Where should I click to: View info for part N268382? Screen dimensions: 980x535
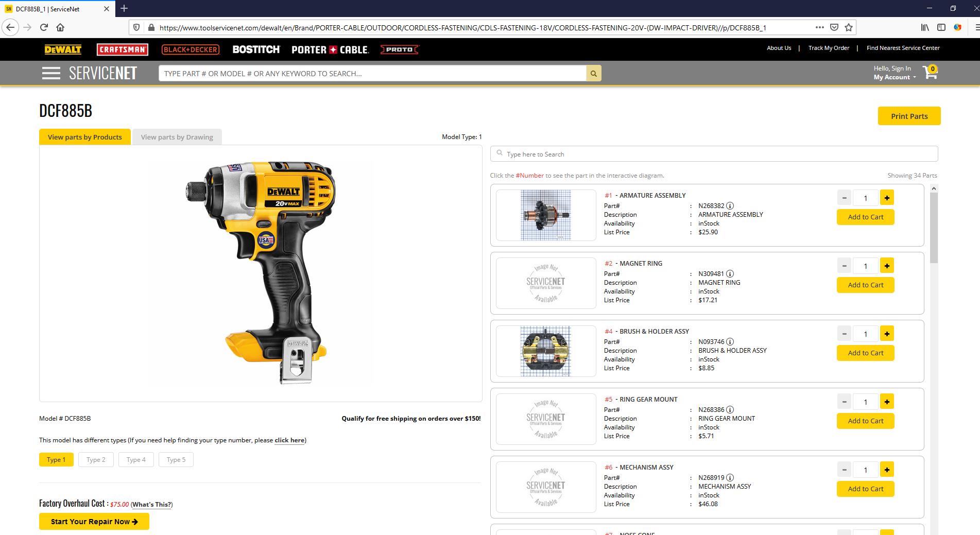point(730,205)
